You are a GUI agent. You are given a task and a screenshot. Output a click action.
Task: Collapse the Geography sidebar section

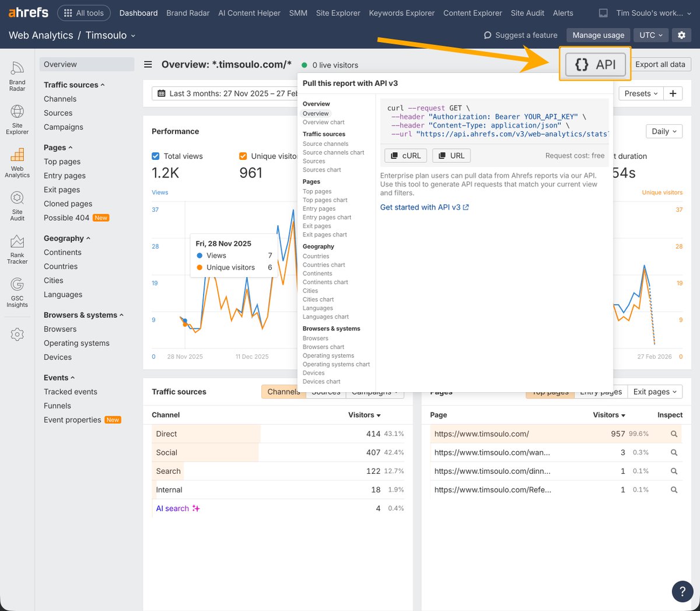point(67,238)
